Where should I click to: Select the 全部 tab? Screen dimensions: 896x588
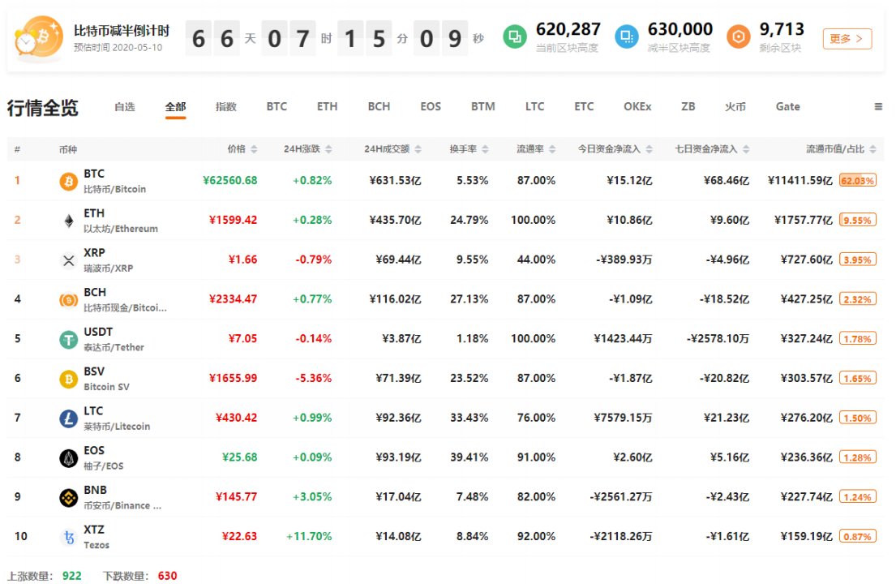point(175,107)
